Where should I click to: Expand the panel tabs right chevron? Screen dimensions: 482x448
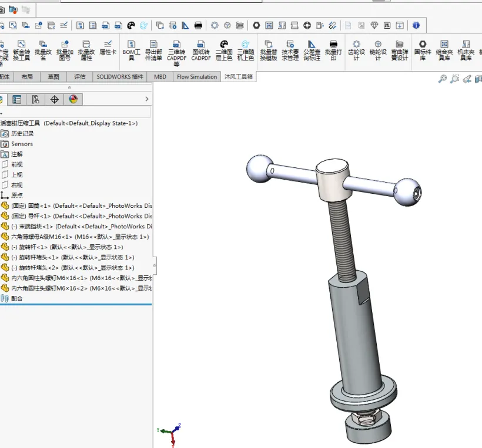[147, 99]
